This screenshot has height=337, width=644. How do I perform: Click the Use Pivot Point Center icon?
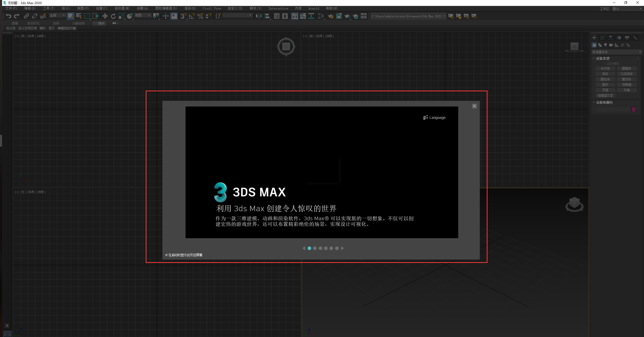coord(156,16)
